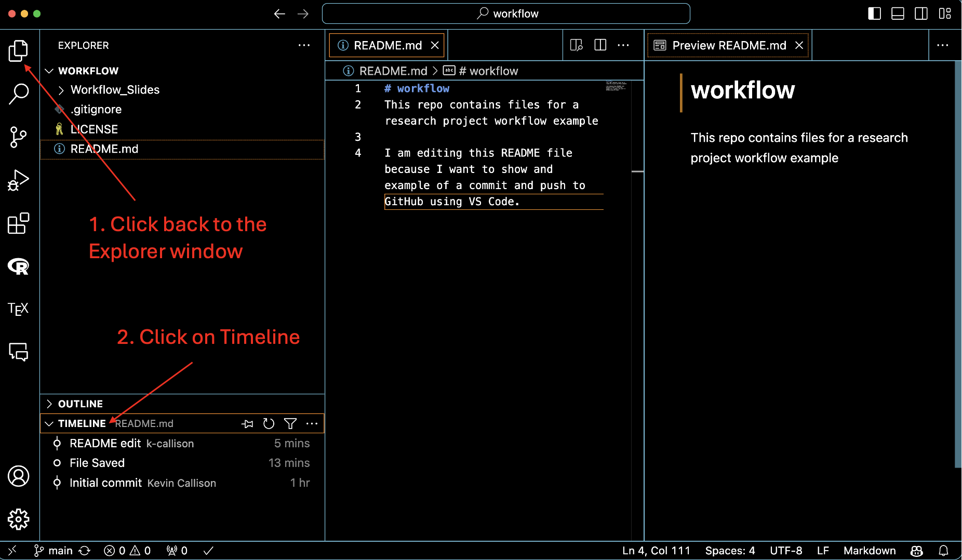Open Copilot status icon
Image resolution: width=962 pixels, height=560 pixels.
click(x=917, y=551)
